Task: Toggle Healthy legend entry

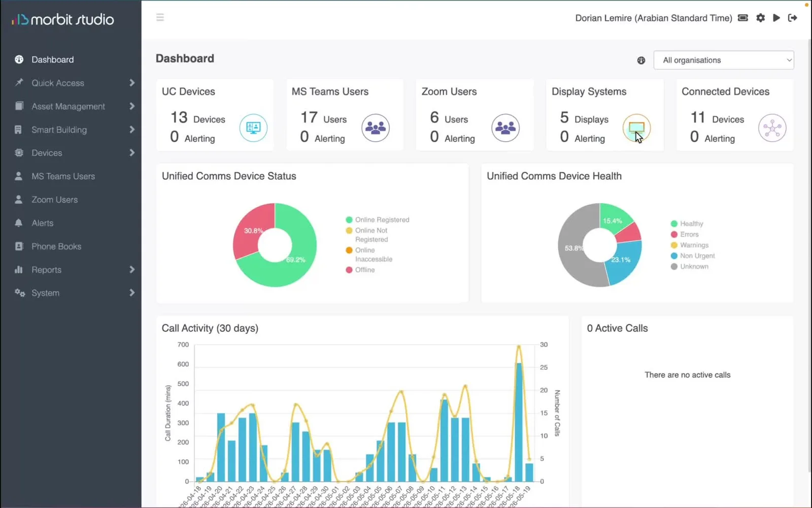Action: [x=687, y=224]
